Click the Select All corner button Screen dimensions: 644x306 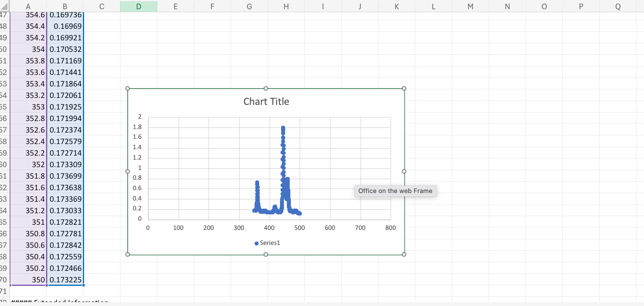(5, 6)
